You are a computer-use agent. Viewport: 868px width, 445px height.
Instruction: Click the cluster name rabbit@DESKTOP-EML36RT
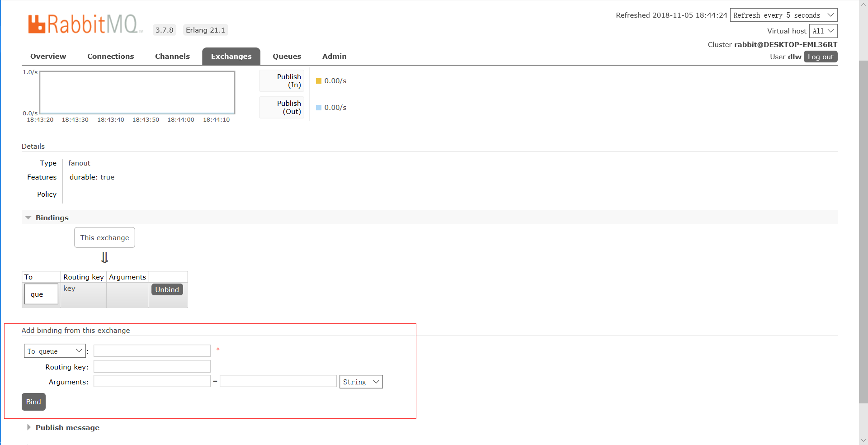point(786,44)
